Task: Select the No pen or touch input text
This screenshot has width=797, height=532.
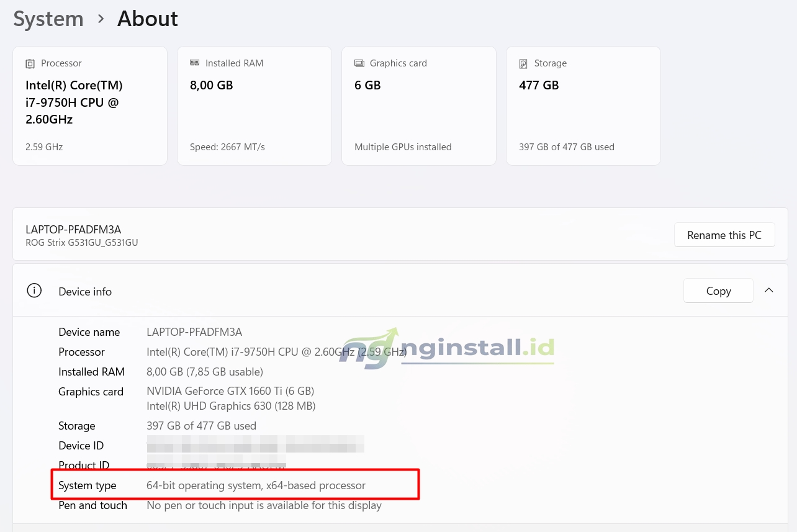Action: (x=264, y=505)
